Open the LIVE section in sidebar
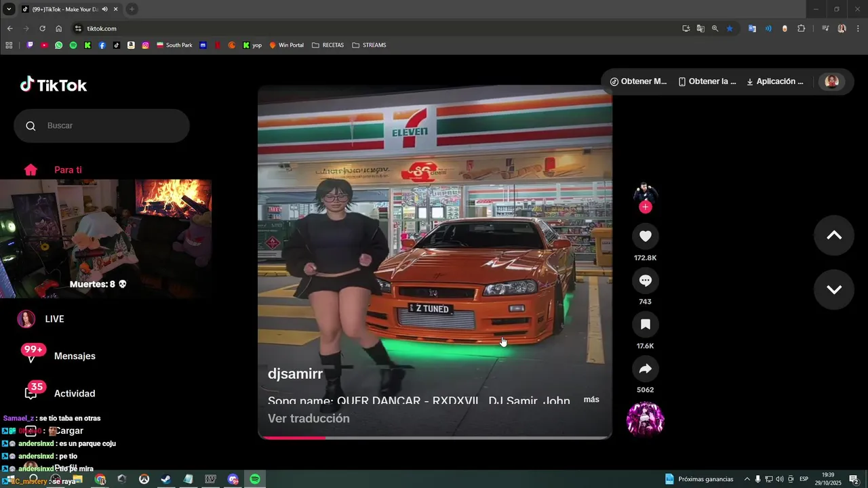The height and width of the screenshot is (488, 868). coord(41,319)
